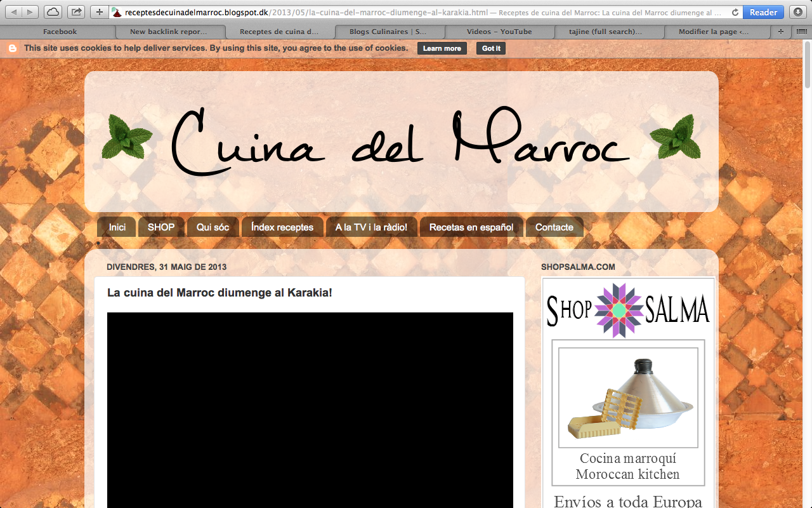
Task: Add bookmark with the plus button
Action: click(x=100, y=12)
